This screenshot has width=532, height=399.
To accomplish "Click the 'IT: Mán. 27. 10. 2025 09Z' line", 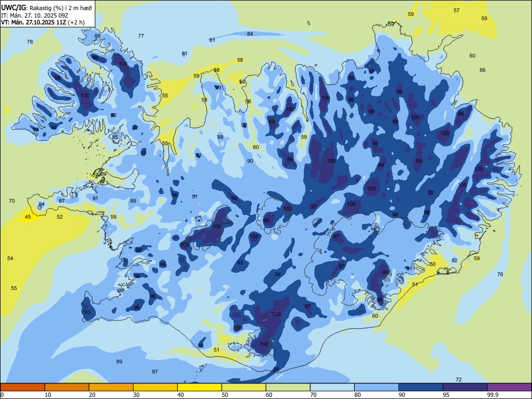I will (x=35, y=15).
